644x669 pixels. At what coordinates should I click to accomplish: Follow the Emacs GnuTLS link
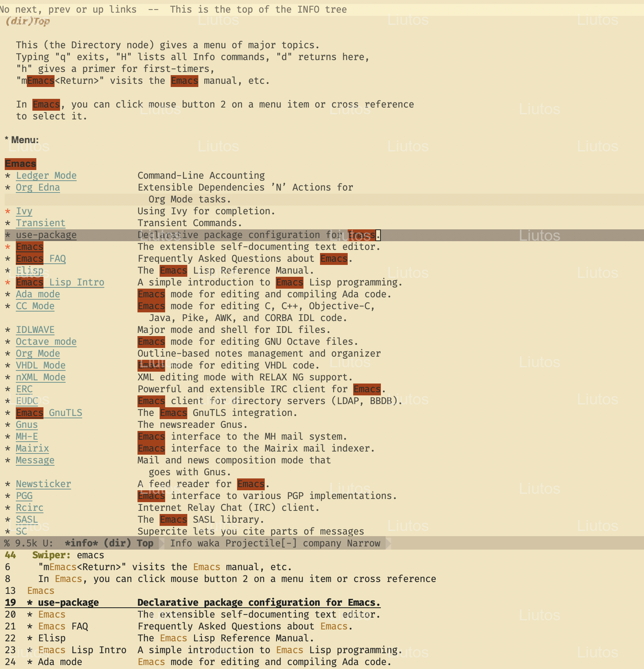pyautogui.click(x=49, y=413)
